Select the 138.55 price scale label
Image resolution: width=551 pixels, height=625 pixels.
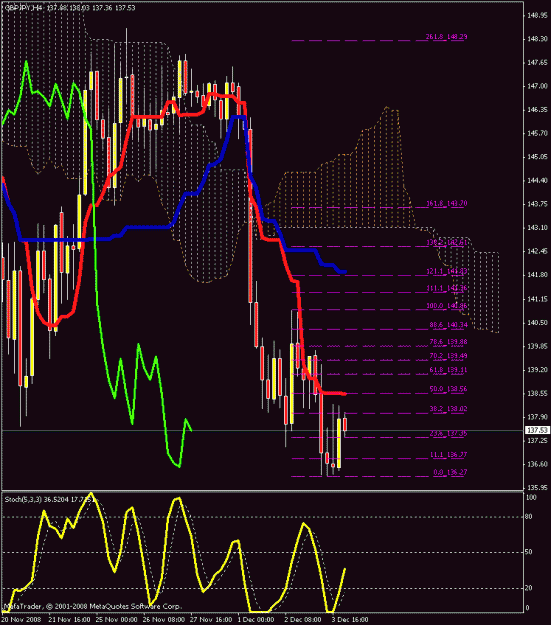[x=537, y=393]
